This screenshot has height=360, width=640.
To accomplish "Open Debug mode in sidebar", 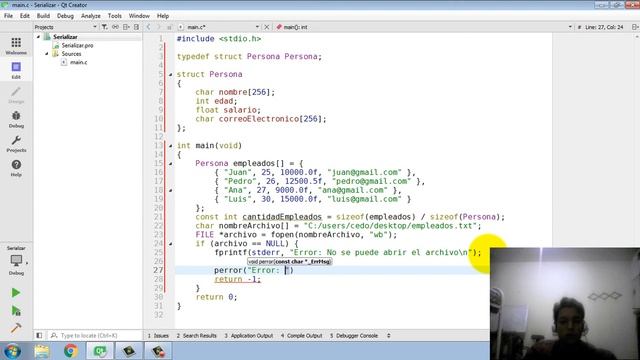I will [16, 119].
